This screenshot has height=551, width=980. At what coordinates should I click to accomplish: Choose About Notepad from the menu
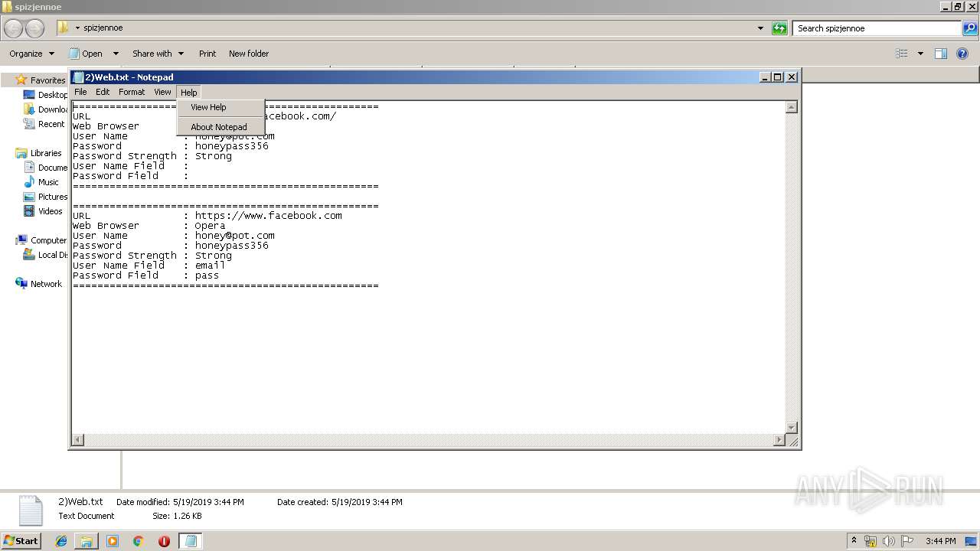click(220, 127)
